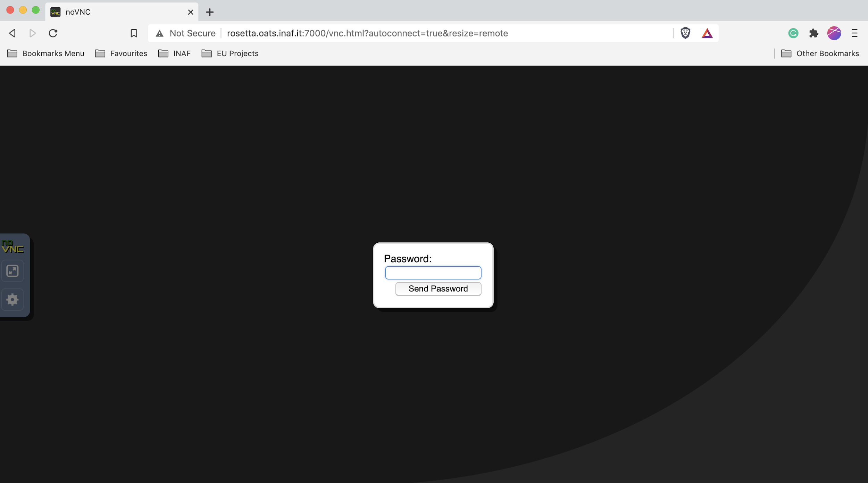The height and width of the screenshot is (483, 868).
Task: Open the Extensions puzzle icon
Action: click(x=813, y=33)
